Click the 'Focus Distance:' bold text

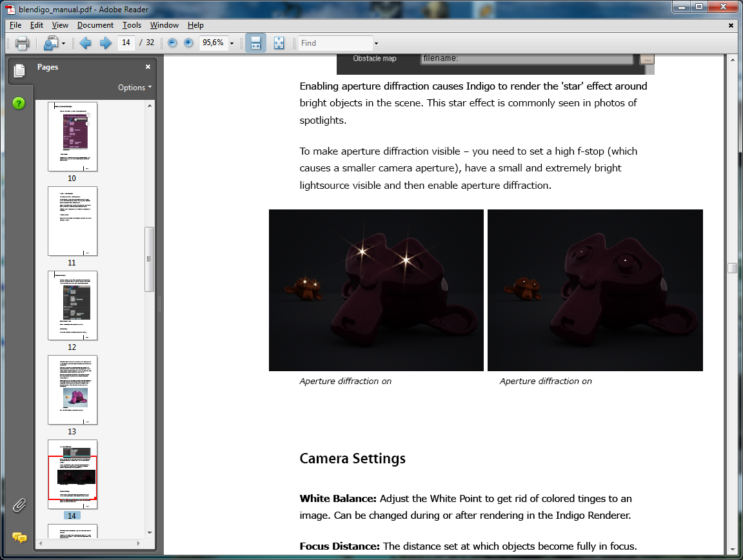pyautogui.click(x=340, y=546)
